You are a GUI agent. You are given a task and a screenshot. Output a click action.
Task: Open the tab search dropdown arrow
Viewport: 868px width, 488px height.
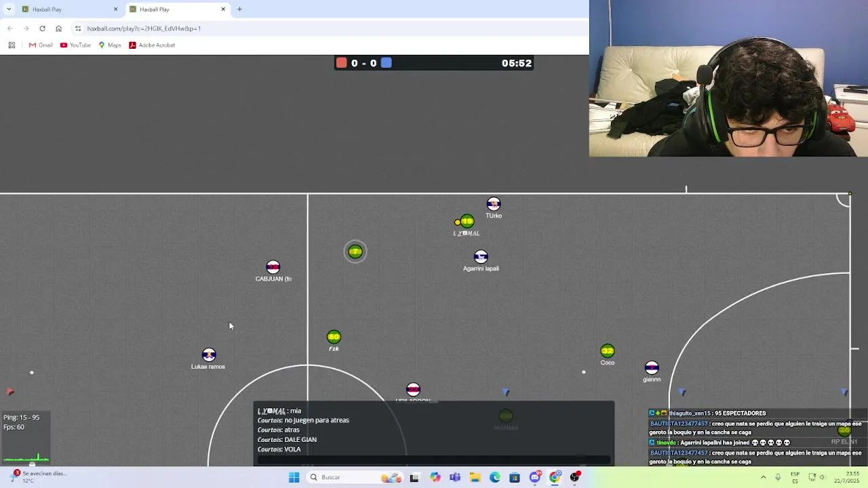[9, 9]
